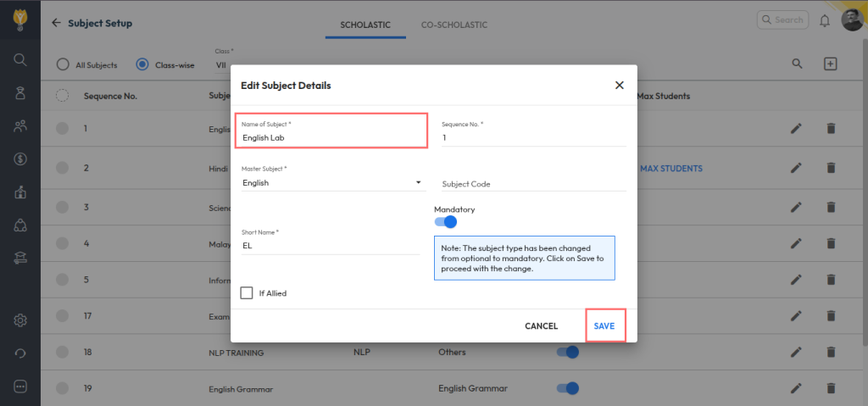Click the CANCEL button

[541, 325]
